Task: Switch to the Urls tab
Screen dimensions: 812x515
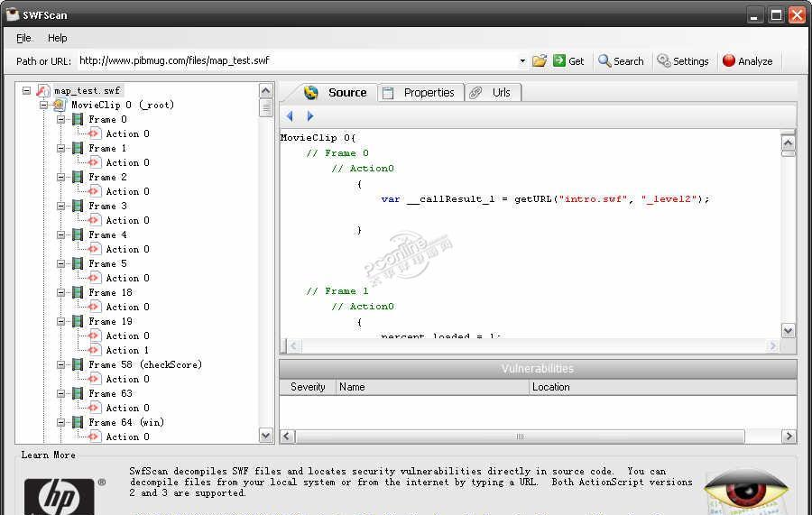Action: (501, 92)
